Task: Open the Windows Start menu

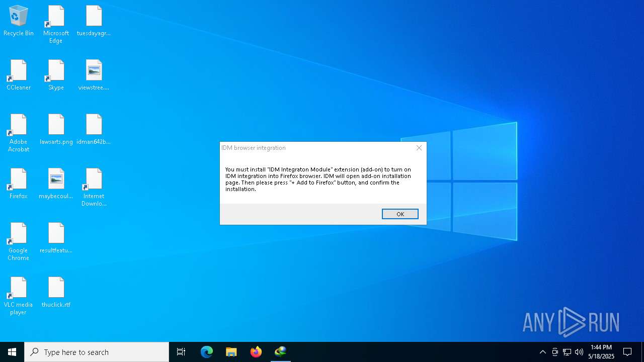Action: point(12,352)
